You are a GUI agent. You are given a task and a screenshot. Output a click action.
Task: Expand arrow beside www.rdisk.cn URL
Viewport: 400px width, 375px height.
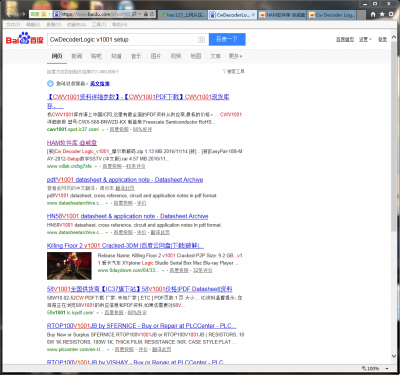coord(96,166)
